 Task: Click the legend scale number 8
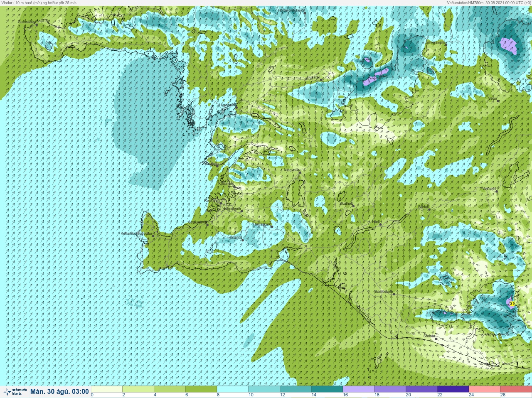pos(218,395)
